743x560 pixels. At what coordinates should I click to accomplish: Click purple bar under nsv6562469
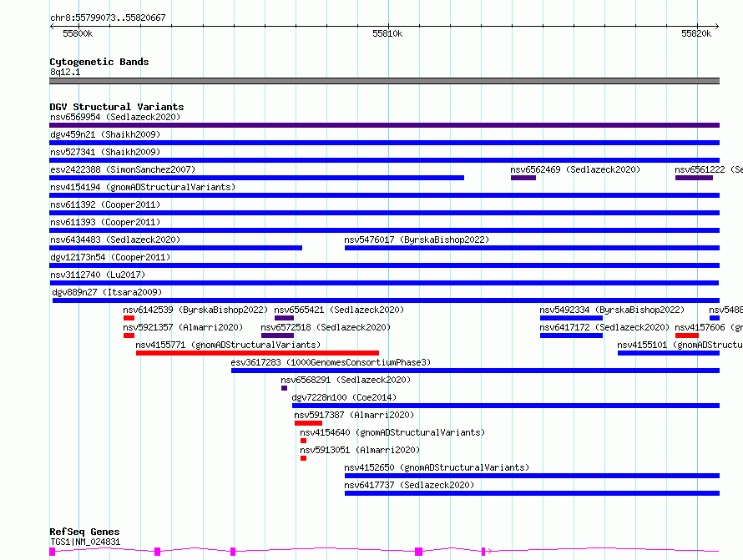pos(523,178)
